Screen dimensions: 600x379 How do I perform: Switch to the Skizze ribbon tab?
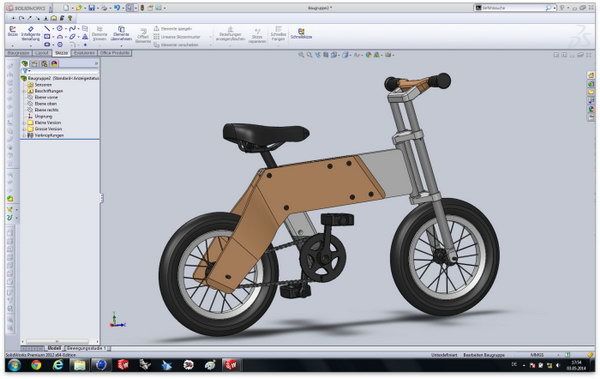tap(61, 53)
